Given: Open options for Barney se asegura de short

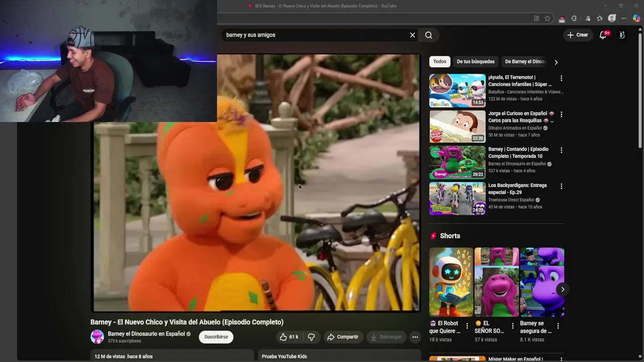Looking at the screenshot, I should click(558, 326).
